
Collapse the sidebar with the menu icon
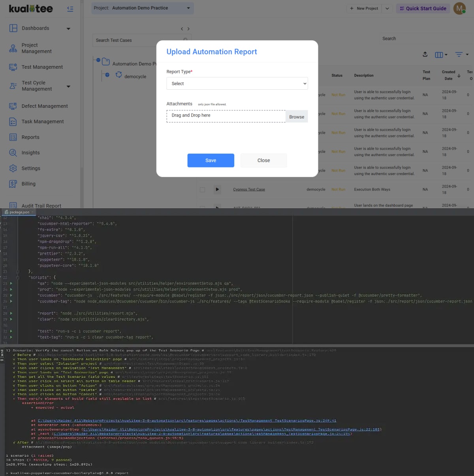coord(70,9)
